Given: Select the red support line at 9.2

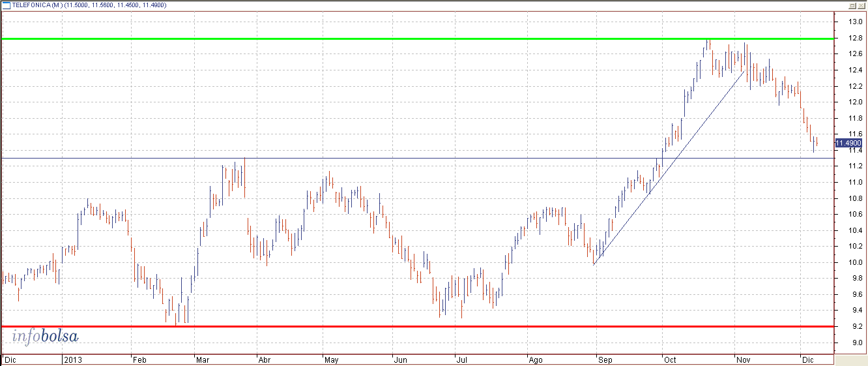Looking at the screenshot, I should click(417, 326).
